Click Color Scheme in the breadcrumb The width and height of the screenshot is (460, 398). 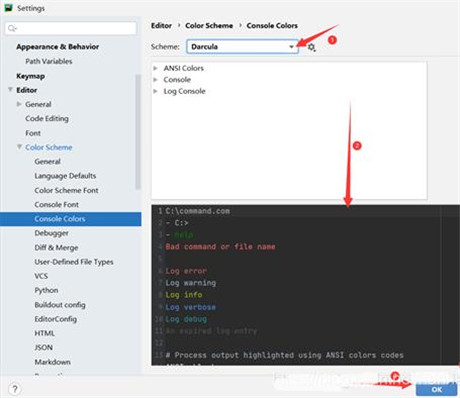click(x=209, y=26)
